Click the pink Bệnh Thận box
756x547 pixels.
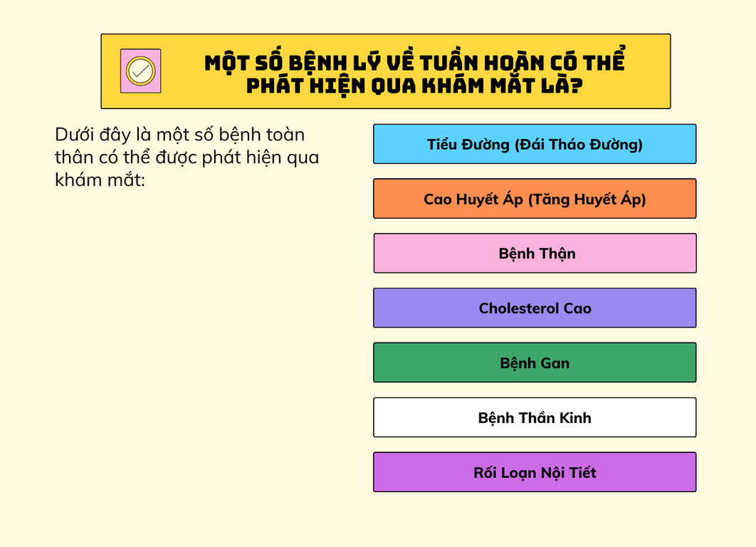click(x=535, y=254)
